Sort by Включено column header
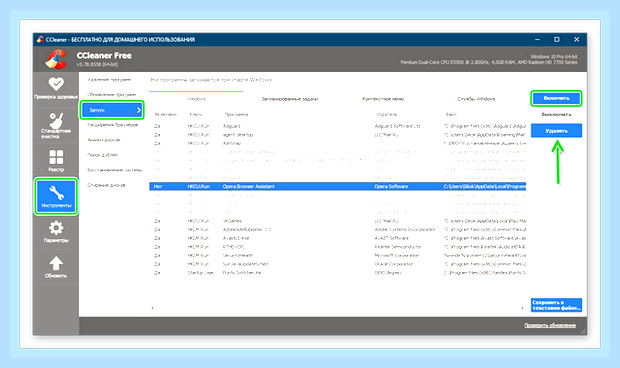This screenshot has height=368, width=620. (x=166, y=114)
